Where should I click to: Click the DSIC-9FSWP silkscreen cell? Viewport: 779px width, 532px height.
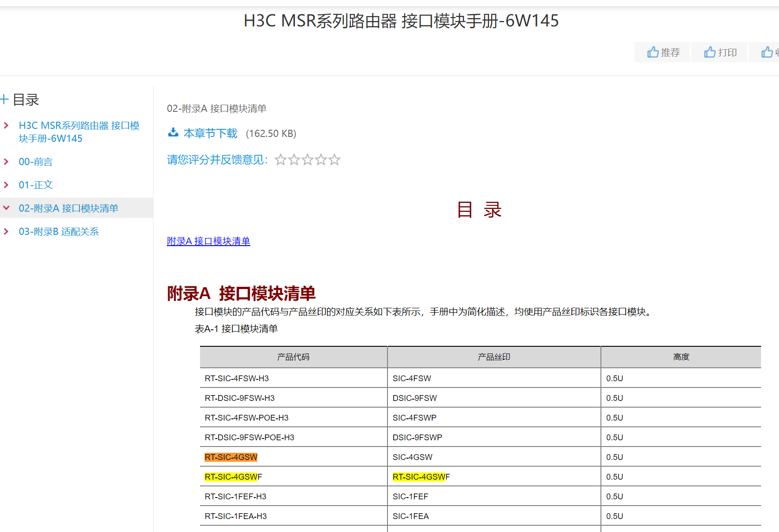click(494, 437)
